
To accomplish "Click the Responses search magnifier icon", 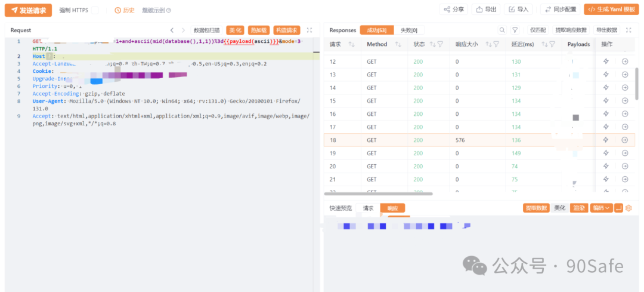I will (x=502, y=30).
